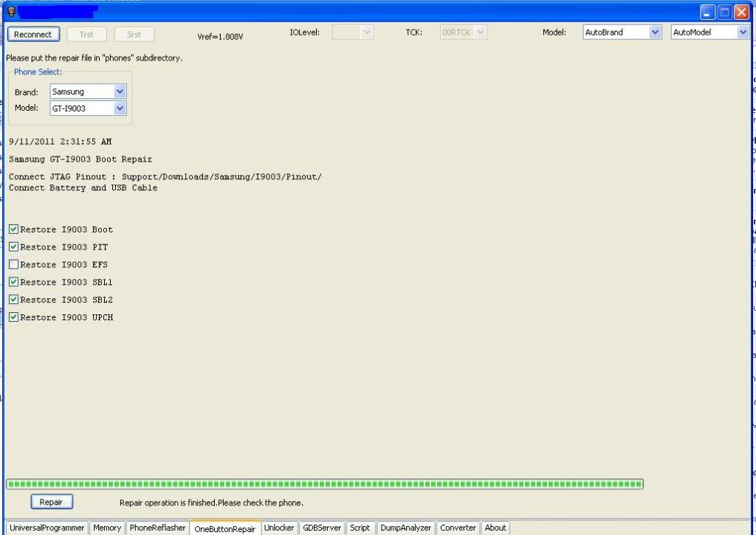
Task: Switch to the GDBServer tab
Action: click(322, 528)
